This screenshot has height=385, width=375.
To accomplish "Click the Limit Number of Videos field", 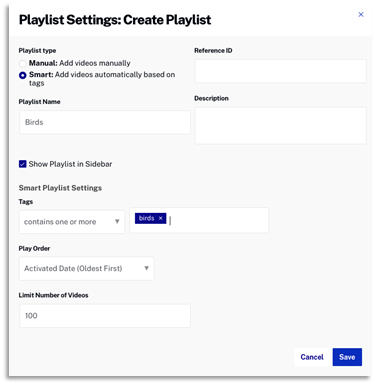I will pyautogui.click(x=105, y=316).
